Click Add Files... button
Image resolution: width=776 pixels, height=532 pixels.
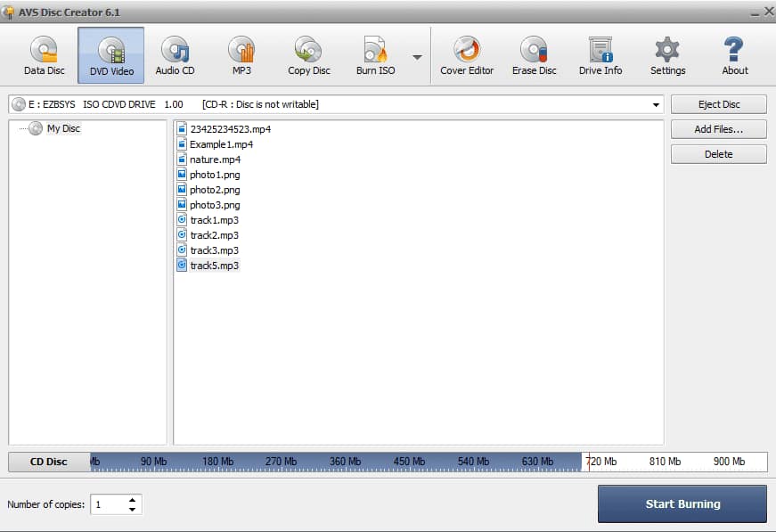point(719,129)
